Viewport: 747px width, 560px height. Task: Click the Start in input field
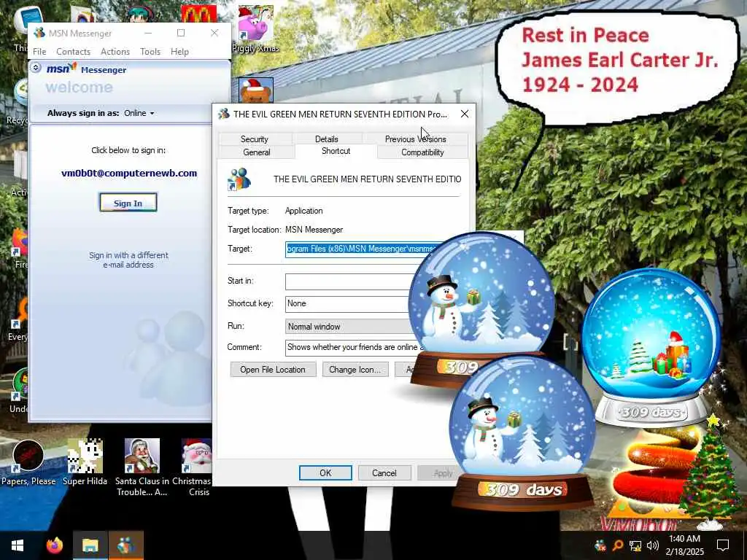click(349, 281)
